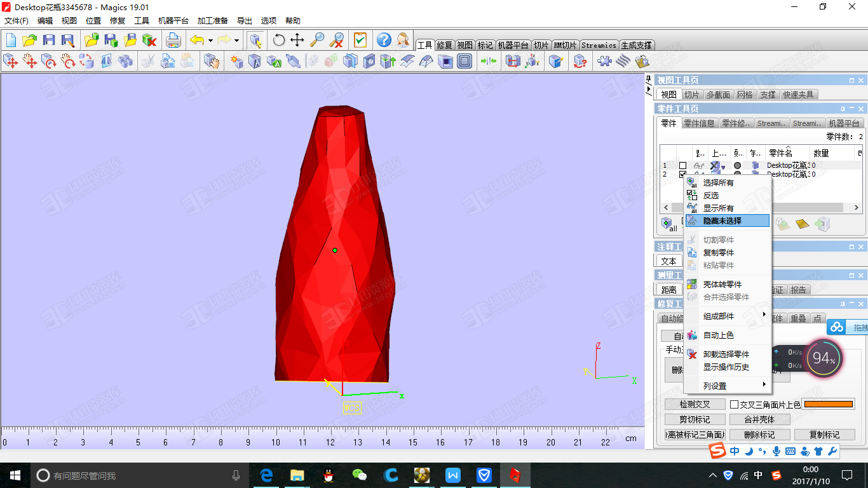Viewport: 868px width, 488px height.
Task: Click the orange intersecting triangle color swatch
Action: (x=829, y=404)
